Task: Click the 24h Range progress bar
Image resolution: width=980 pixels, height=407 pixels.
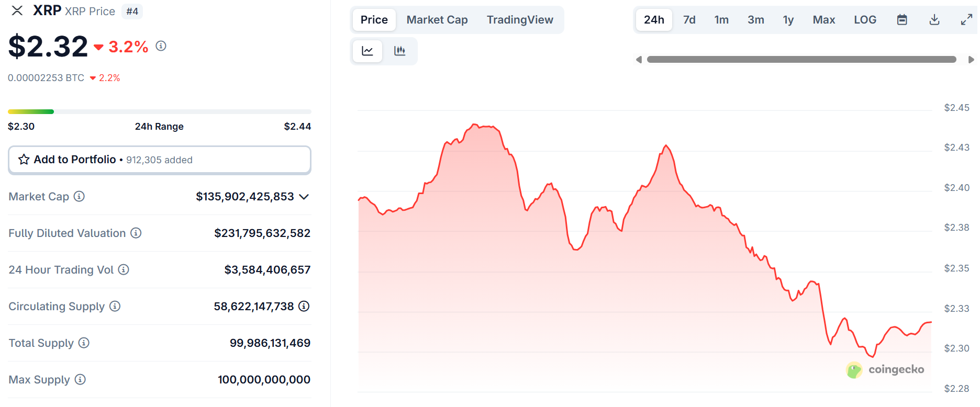Action: click(160, 111)
